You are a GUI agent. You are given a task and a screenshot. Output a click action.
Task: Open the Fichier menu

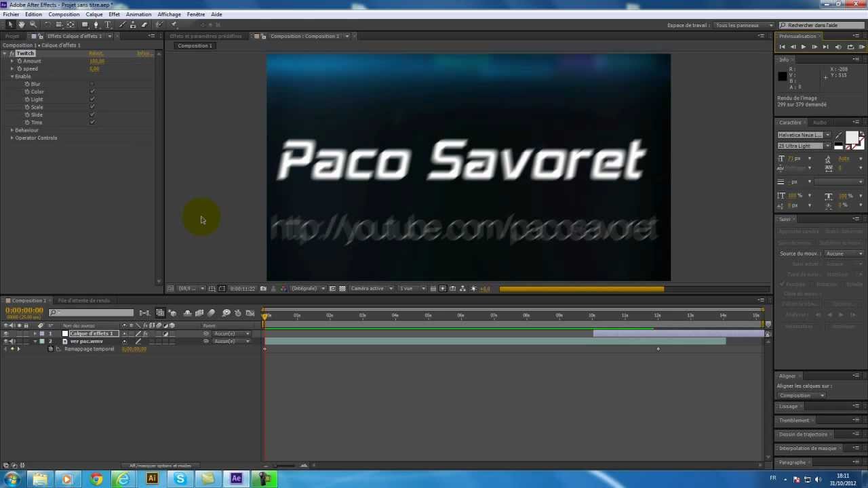pyautogui.click(x=11, y=14)
